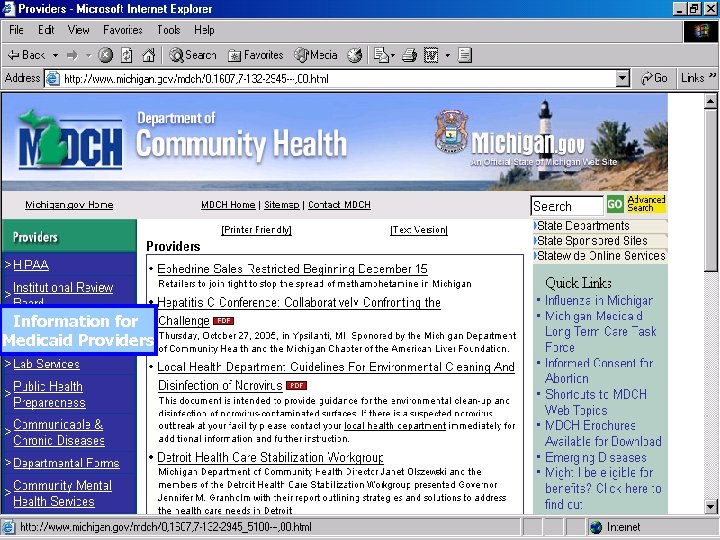Open the Lab Services sidebar link
This screenshot has width=720, height=540.
click(x=46, y=364)
